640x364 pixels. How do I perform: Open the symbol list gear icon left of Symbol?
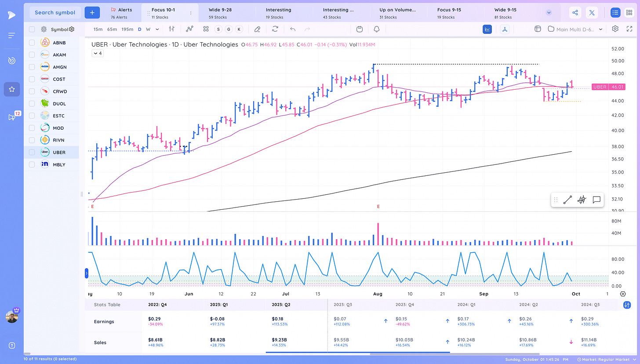(44, 29)
